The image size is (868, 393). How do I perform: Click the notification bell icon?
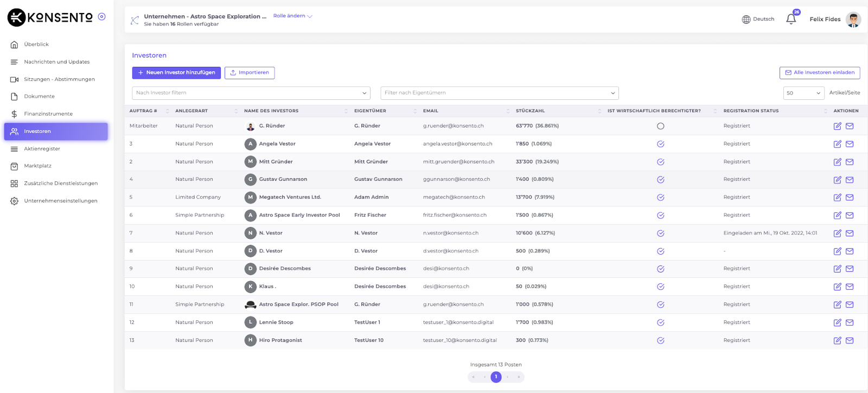791,20
